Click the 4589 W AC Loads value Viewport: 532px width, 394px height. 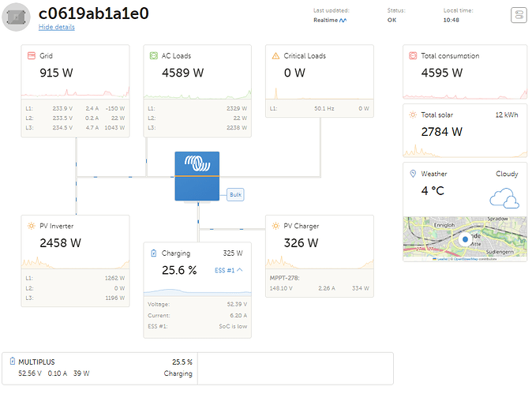(182, 73)
